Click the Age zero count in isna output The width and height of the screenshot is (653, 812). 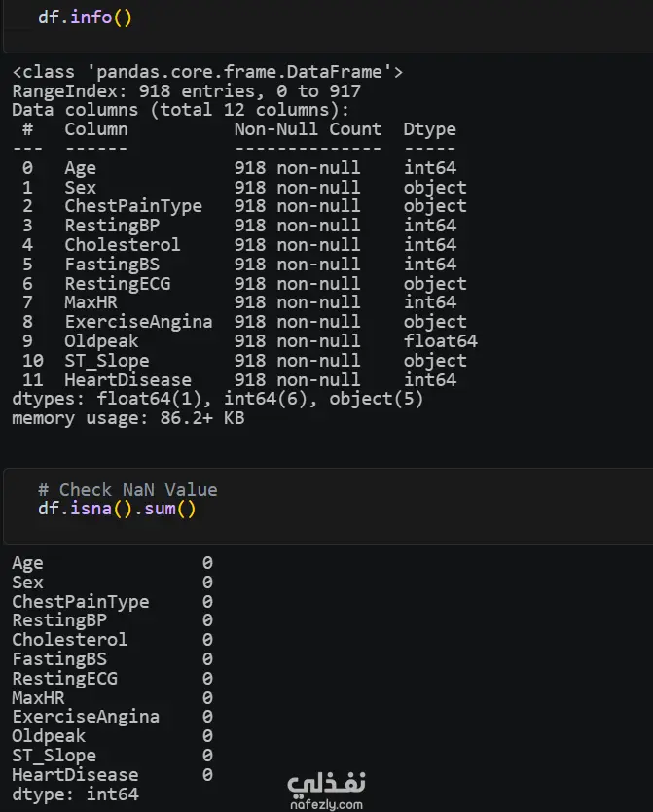tap(207, 563)
